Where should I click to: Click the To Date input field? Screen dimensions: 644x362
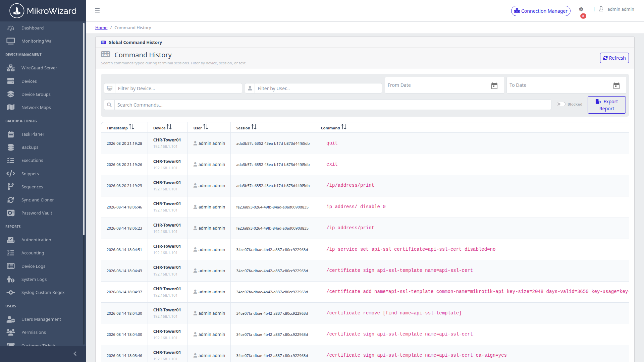(557, 85)
